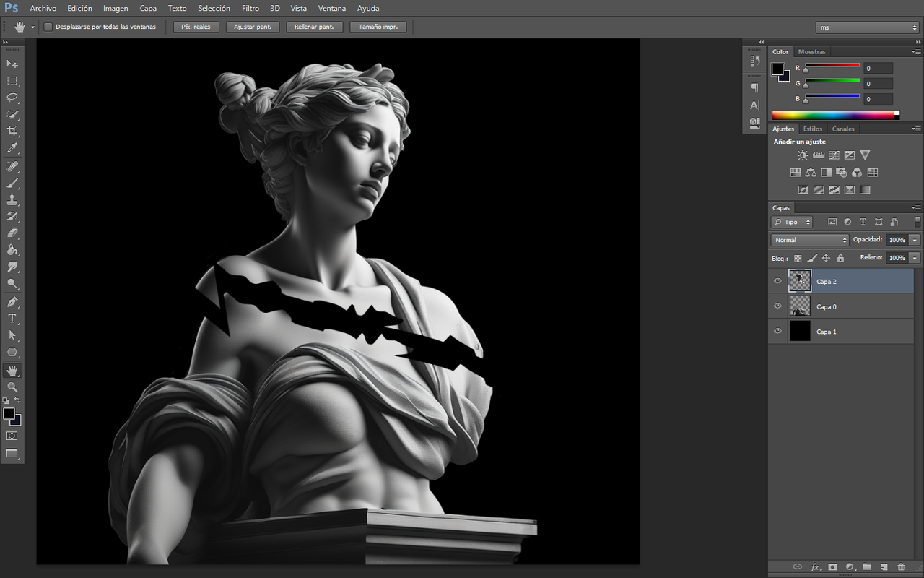Toggle Quick Mask mode
This screenshot has height=578, width=924.
point(12,436)
